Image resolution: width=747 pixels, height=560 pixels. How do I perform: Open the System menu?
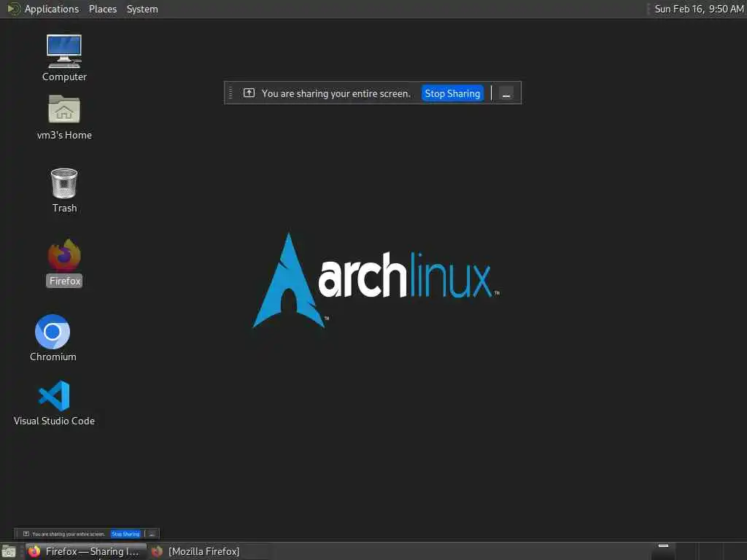coord(142,9)
